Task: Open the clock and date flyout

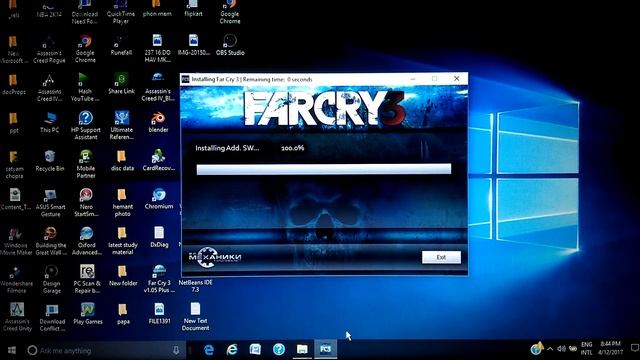Action: [x=611, y=348]
